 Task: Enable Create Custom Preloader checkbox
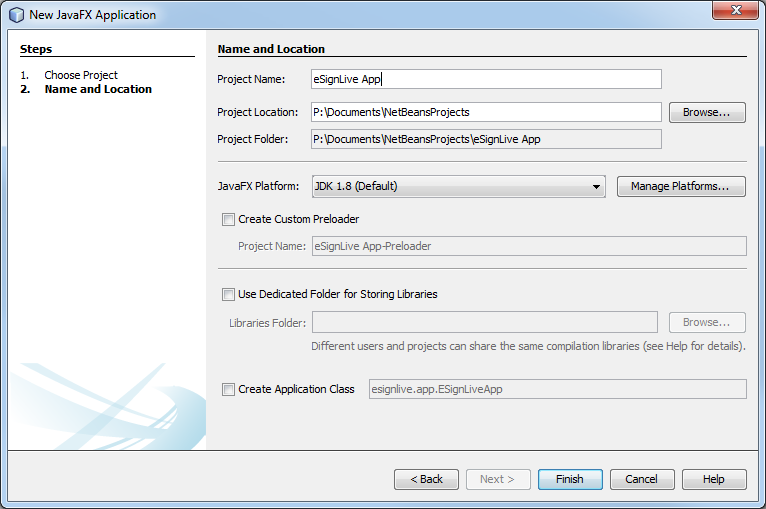(x=228, y=219)
